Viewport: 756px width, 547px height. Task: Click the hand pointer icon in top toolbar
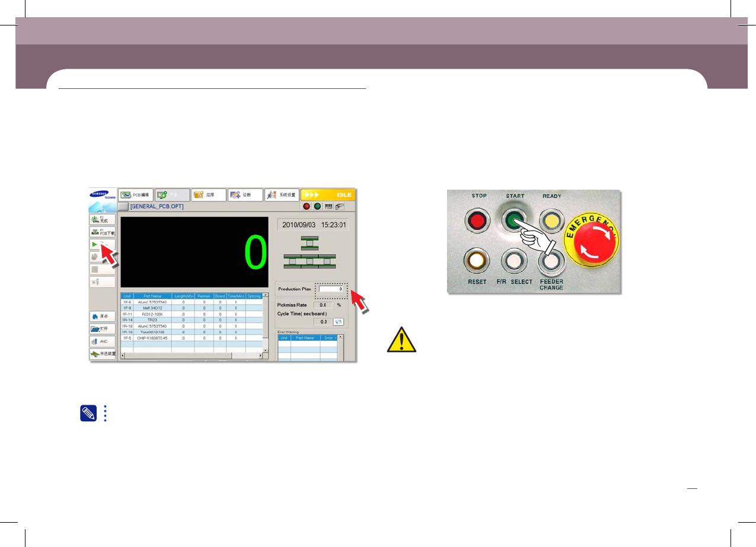(x=340, y=206)
